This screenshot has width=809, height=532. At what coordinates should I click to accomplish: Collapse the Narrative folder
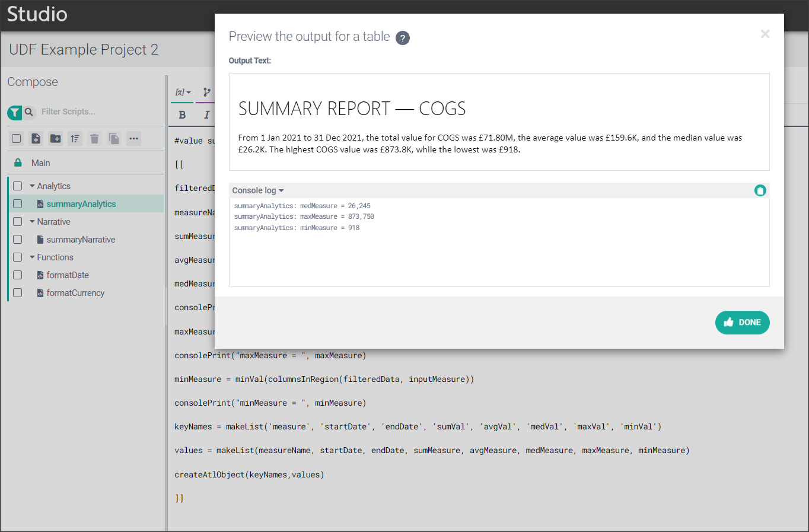pyautogui.click(x=32, y=222)
